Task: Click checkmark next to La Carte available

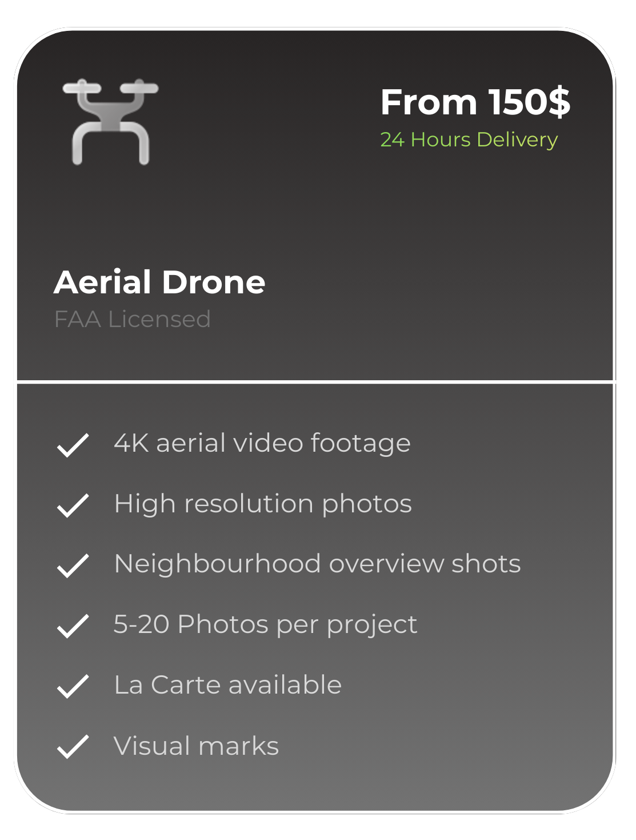Action: [x=73, y=686]
